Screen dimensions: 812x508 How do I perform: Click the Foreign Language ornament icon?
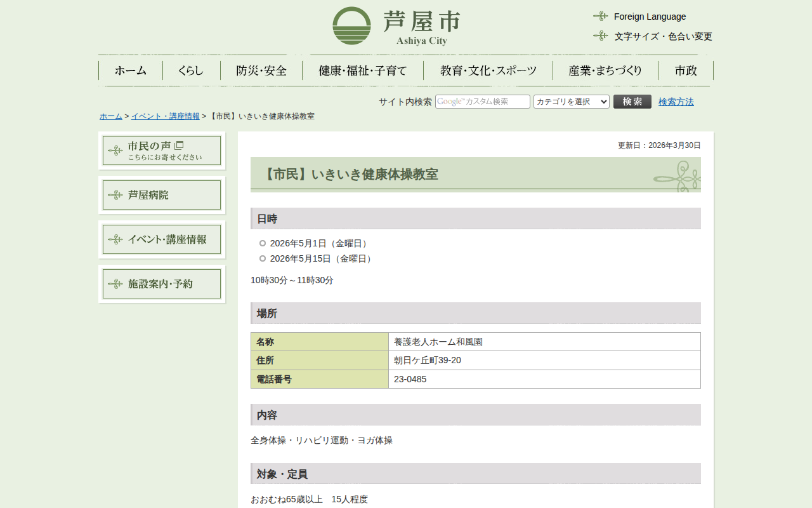pyautogui.click(x=600, y=17)
